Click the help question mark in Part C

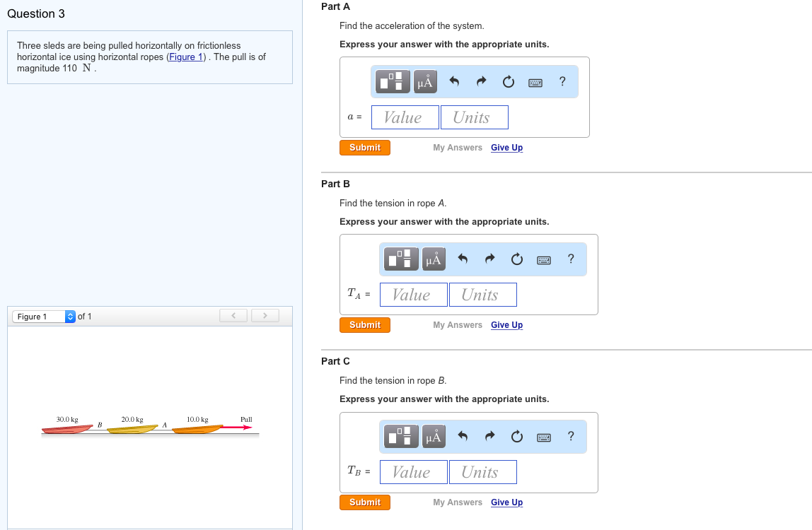pos(571,436)
